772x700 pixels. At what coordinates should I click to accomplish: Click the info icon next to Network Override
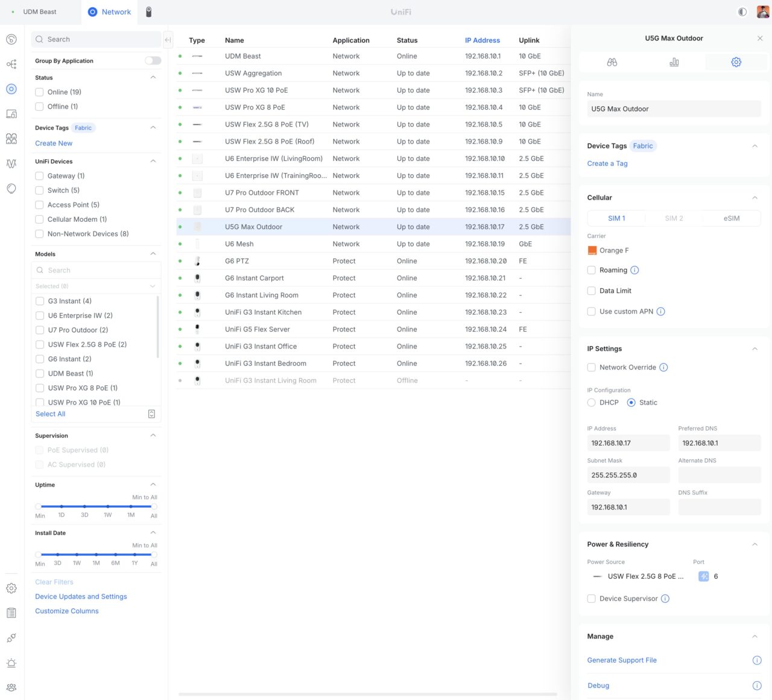[663, 367]
